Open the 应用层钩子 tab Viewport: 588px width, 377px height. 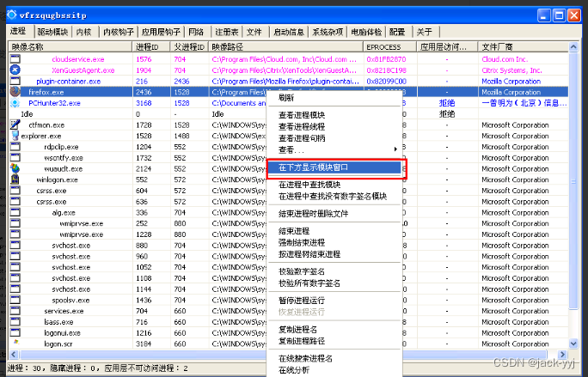(x=161, y=32)
